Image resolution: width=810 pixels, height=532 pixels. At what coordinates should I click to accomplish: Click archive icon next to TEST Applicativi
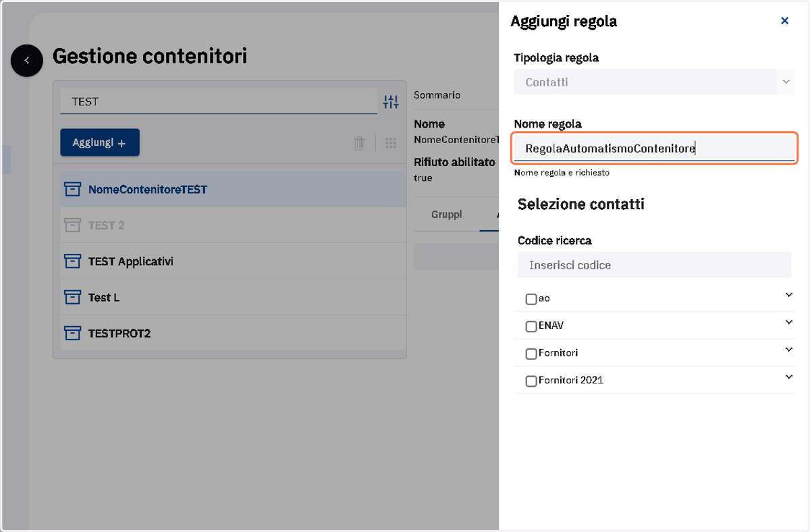pos(72,261)
